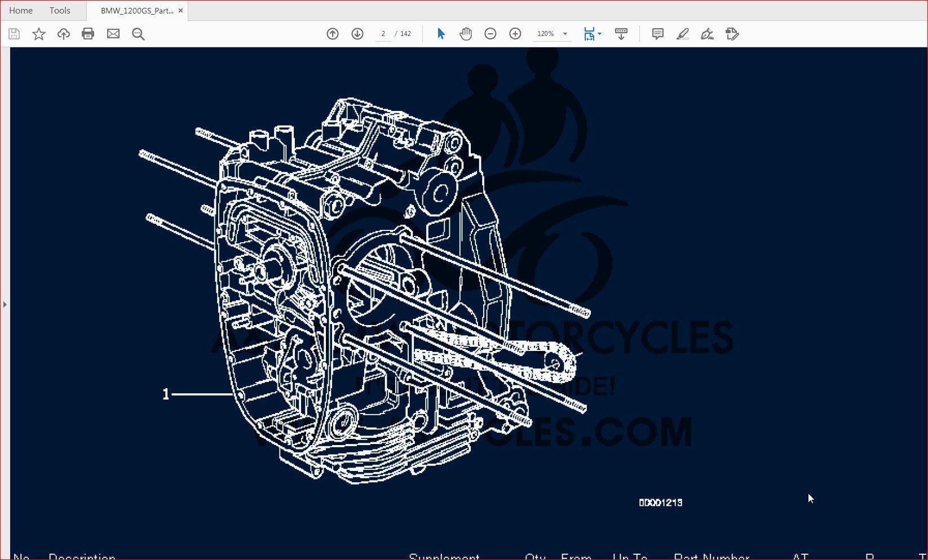Screen dimensions: 928x560
Task: Click the read mode scrolling icon
Action: pyautogui.click(x=621, y=34)
